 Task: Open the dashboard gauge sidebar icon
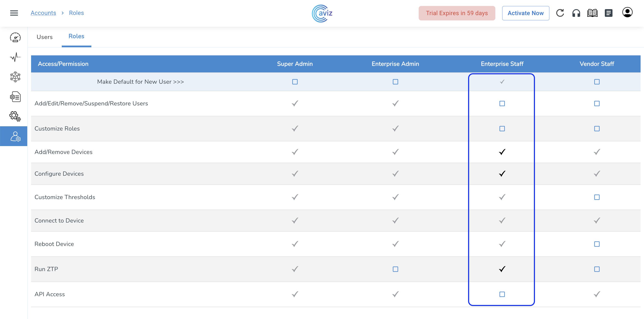coord(15,37)
